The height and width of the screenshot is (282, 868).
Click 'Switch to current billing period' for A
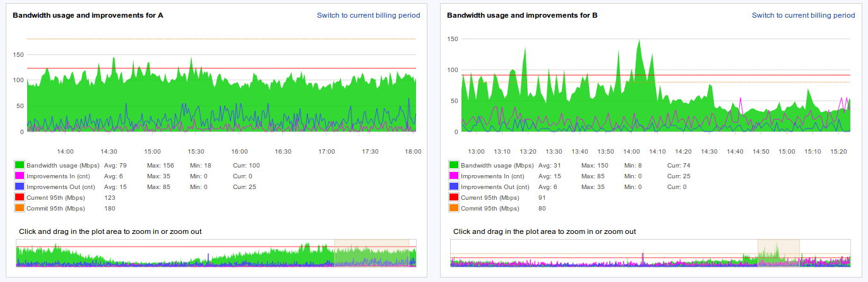point(369,15)
